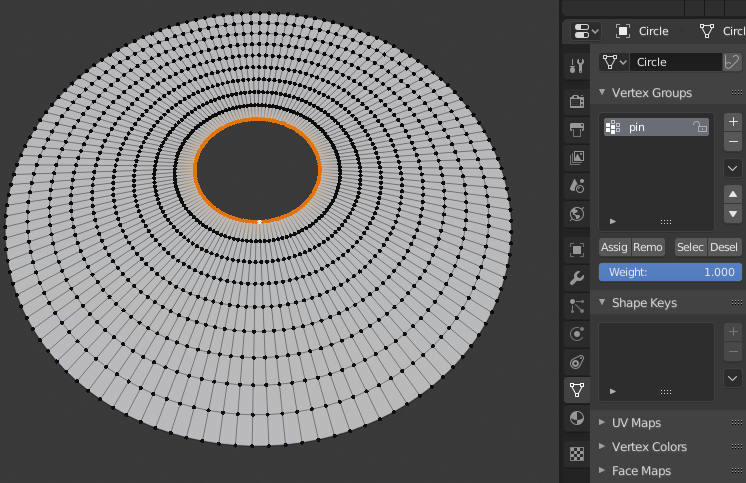Open the Object Constraints properties tab

pos(577,362)
